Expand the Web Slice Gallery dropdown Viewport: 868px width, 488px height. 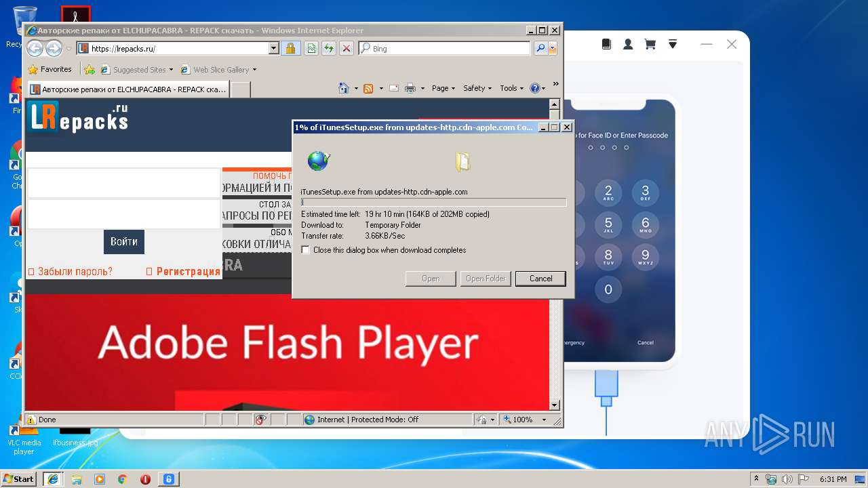tap(254, 70)
